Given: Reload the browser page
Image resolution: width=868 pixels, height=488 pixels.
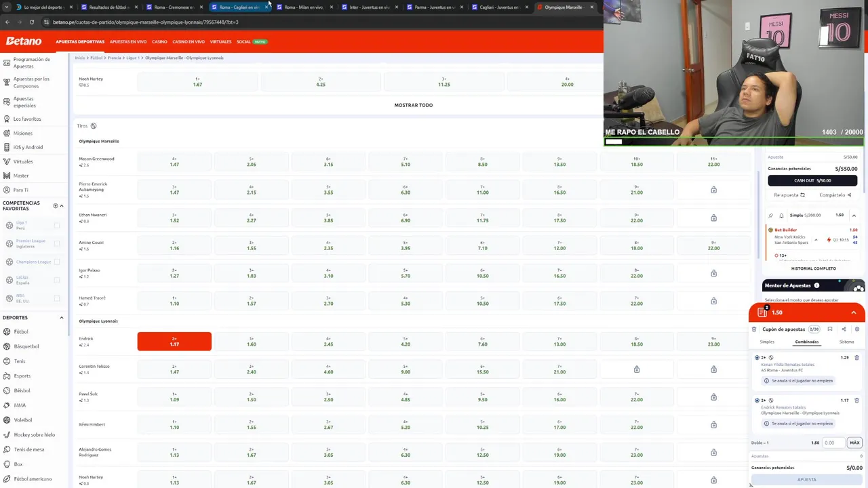Looking at the screenshot, I should pyautogui.click(x=32, y=22).
